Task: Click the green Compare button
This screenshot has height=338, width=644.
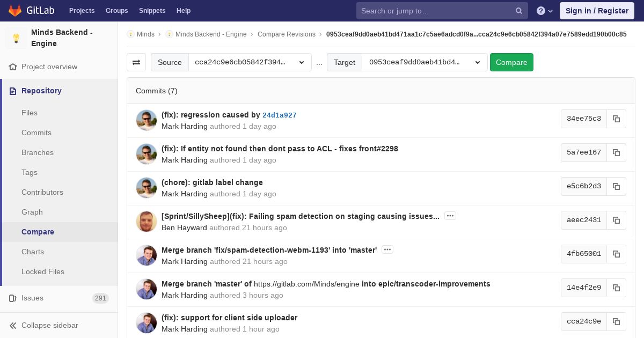Action: pos(511,62)
